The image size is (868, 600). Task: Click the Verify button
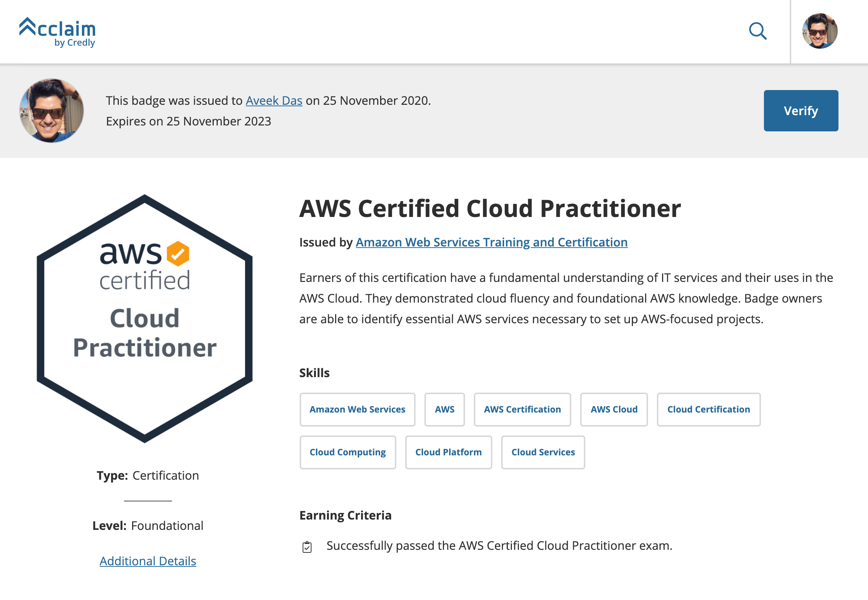801,111
